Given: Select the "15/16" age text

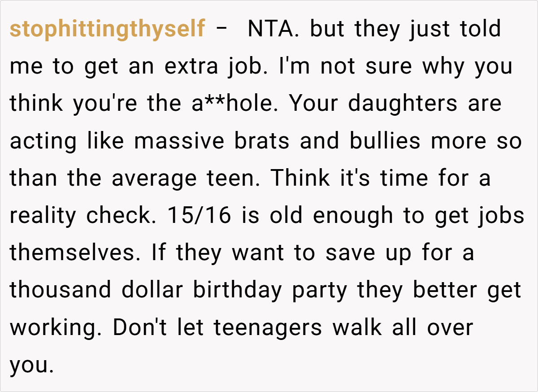Looking at the screenshot, I should click(x=199, y=216).
